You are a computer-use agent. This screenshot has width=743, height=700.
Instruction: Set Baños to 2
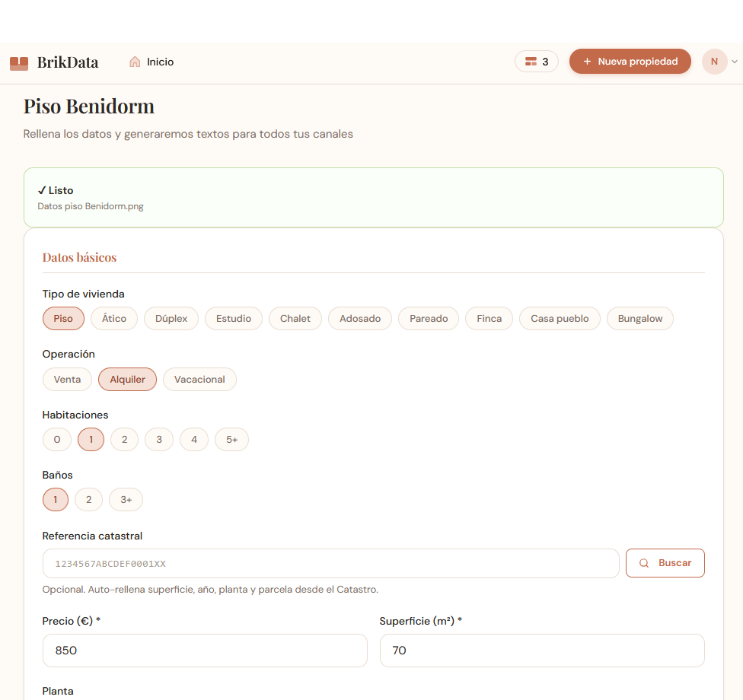pos(88,500)
